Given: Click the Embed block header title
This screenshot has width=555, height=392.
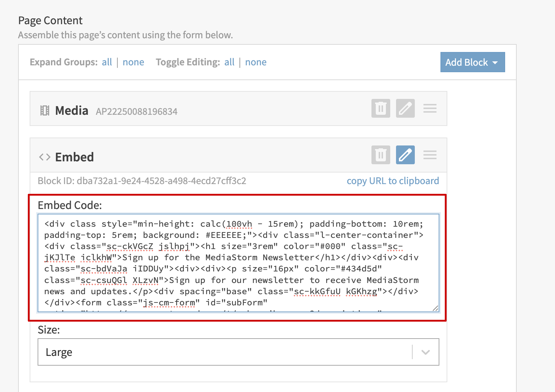Looking at the screenshot, I should tap(74, 157).
